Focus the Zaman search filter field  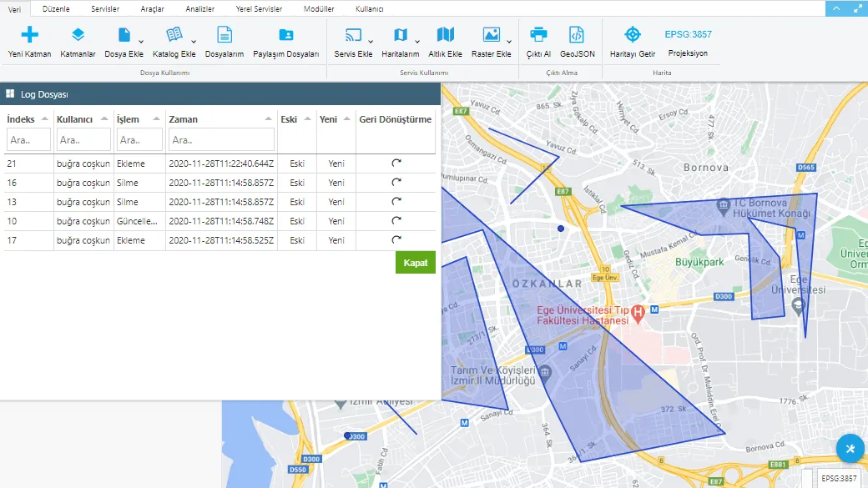click(x=221, y=140)
